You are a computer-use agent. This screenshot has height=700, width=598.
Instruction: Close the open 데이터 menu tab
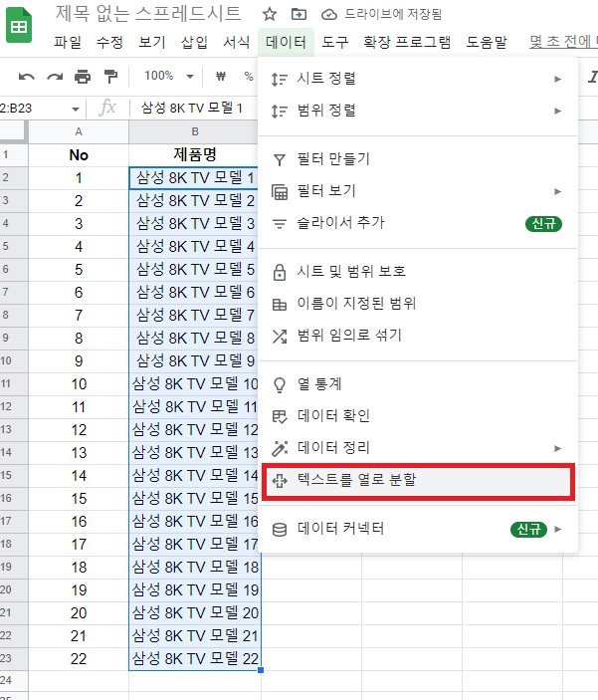(x=286, y=43)
